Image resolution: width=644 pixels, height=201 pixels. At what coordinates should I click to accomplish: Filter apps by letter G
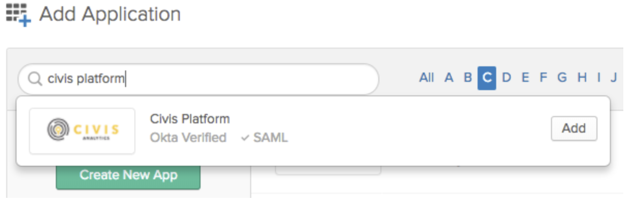[x=562, y=78]
